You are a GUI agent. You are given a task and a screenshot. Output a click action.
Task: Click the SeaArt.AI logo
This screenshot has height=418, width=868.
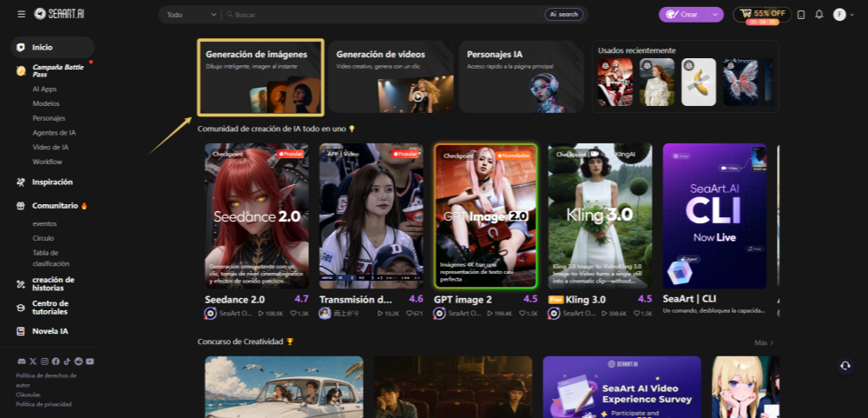pos(58,14)
